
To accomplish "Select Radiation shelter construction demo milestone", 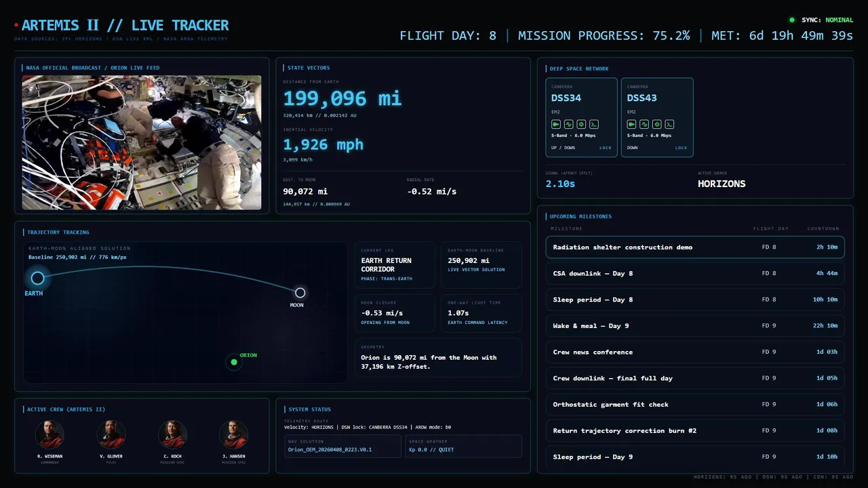I will (x=695, y=247).
